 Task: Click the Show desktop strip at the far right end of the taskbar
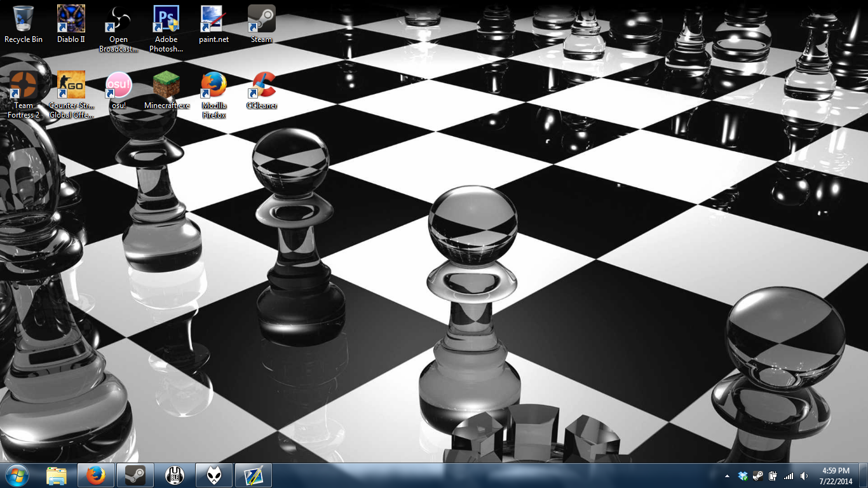coord(864,476)
